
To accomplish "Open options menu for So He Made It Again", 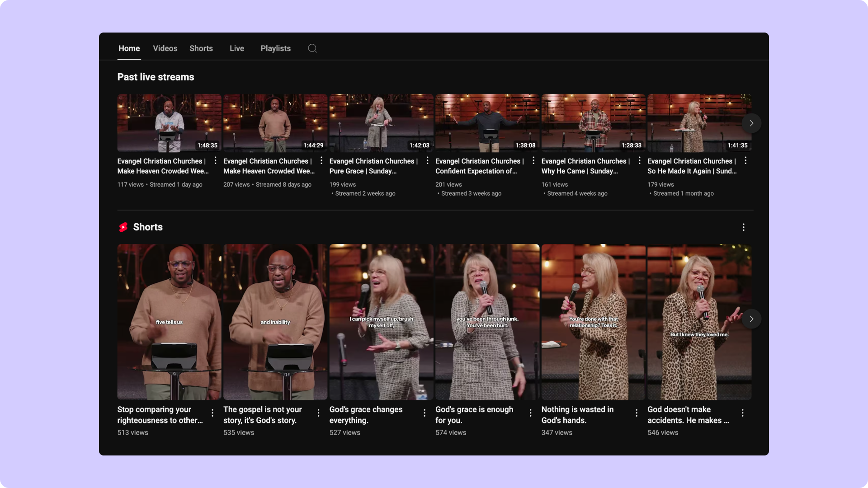I will coord(745,160).
